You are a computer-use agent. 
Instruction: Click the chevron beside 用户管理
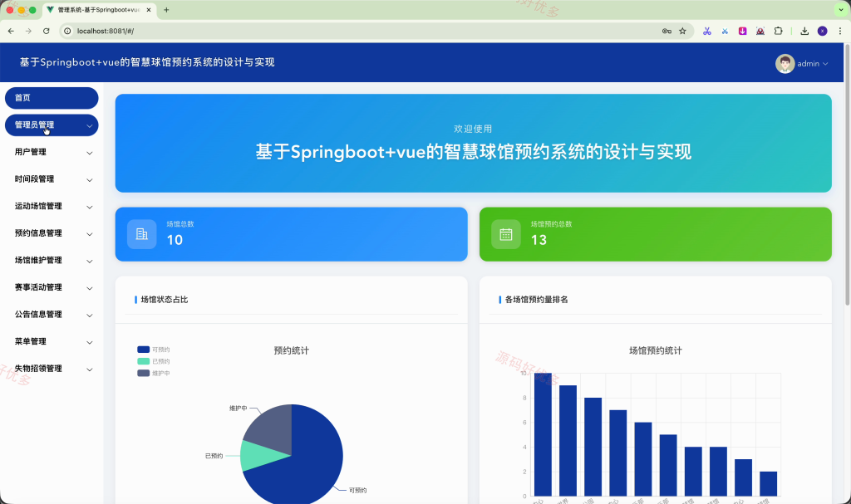(90, 153)
